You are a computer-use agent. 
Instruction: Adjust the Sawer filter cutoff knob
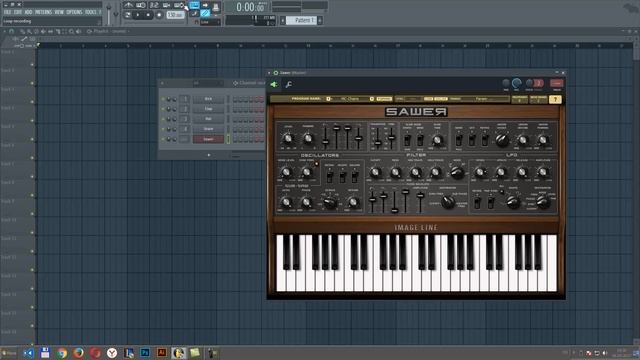[x=375, y=172]
